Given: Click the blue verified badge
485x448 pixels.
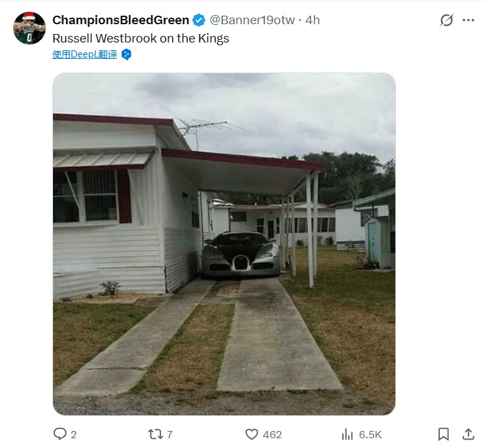Looking at the screenshot, I should pyautogui.click(x=198, y=20).
